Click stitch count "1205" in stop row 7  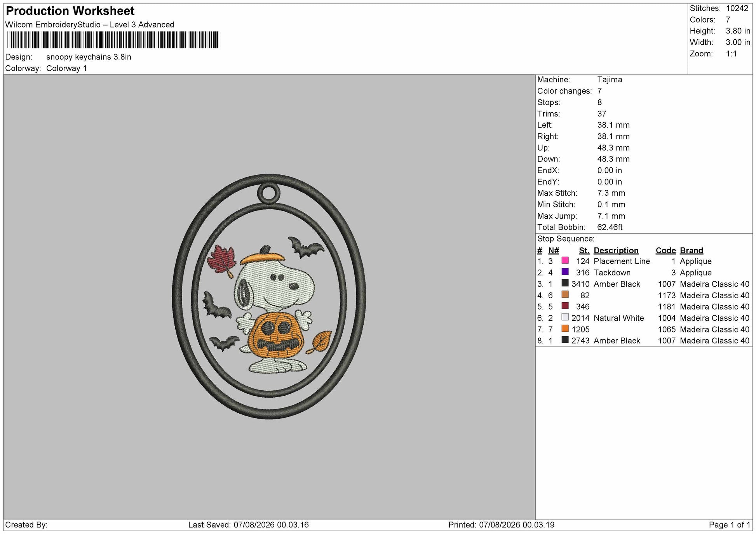(x=580, y=330)
